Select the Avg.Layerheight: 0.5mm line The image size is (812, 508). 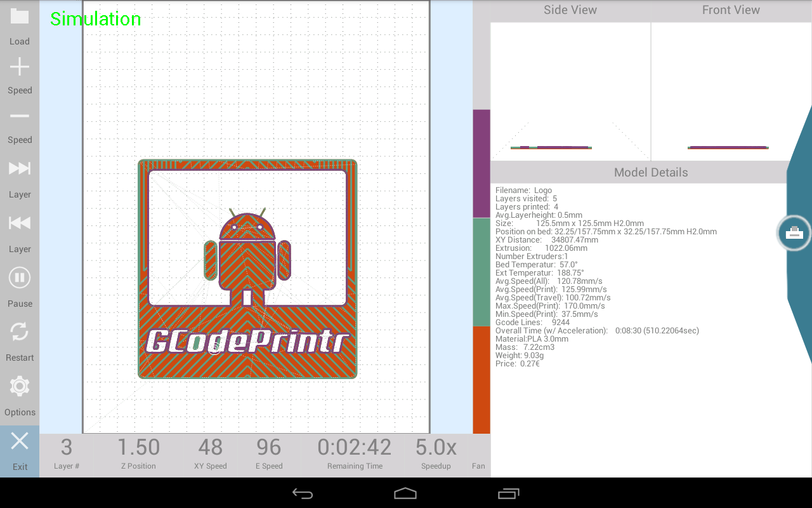(x=539, y=215)
